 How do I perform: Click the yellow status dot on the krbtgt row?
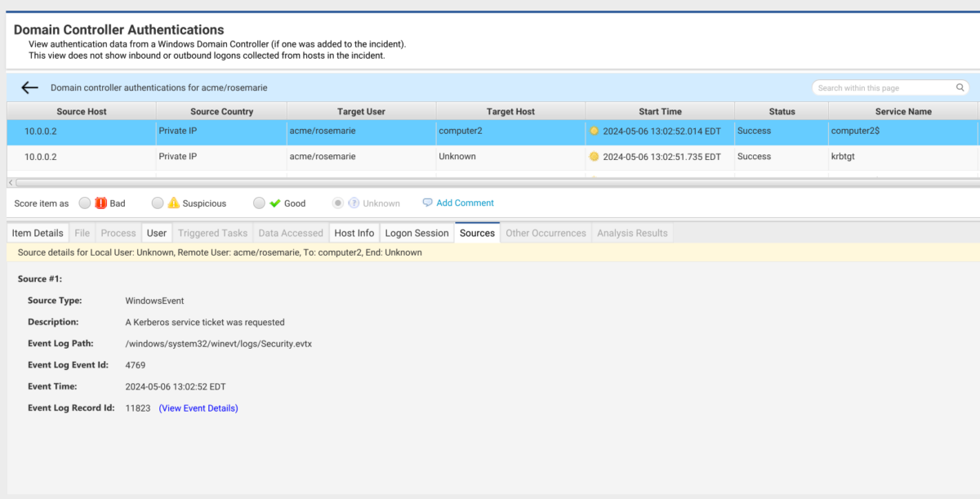[x=595, y=156]
